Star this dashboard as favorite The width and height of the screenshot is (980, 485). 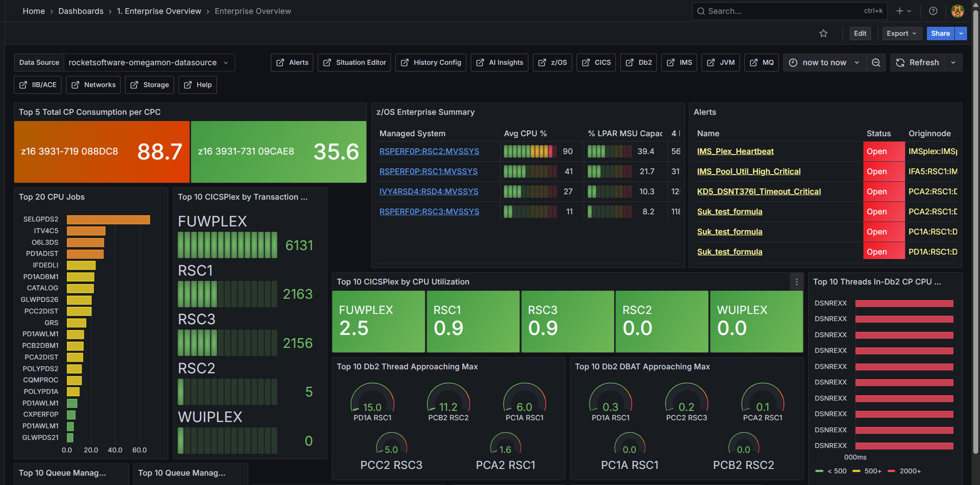(x=823, y=33)
